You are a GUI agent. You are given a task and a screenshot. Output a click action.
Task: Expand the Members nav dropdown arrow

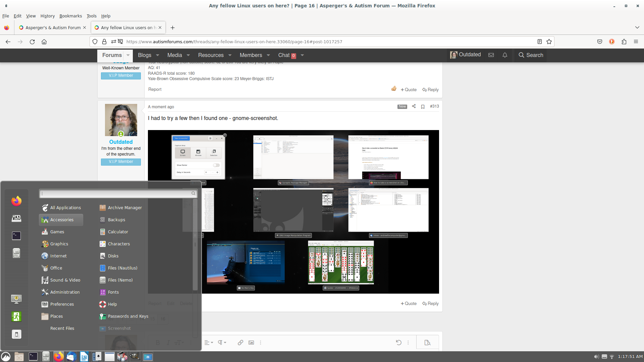point(268,55)
